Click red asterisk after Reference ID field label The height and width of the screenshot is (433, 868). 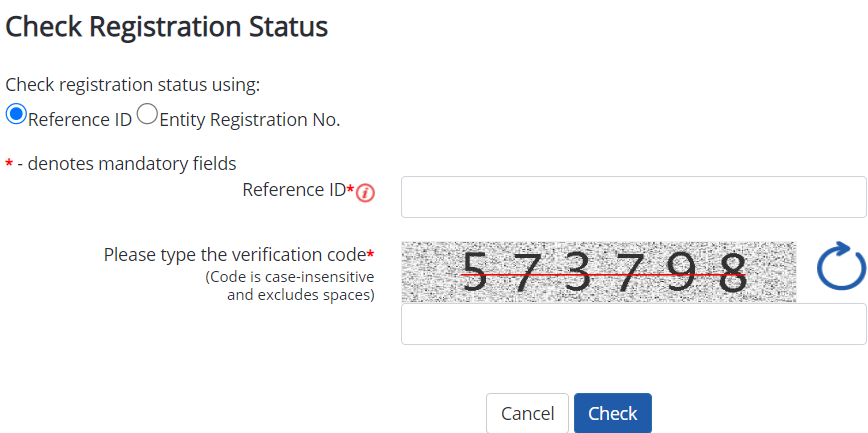coord(350,189)
